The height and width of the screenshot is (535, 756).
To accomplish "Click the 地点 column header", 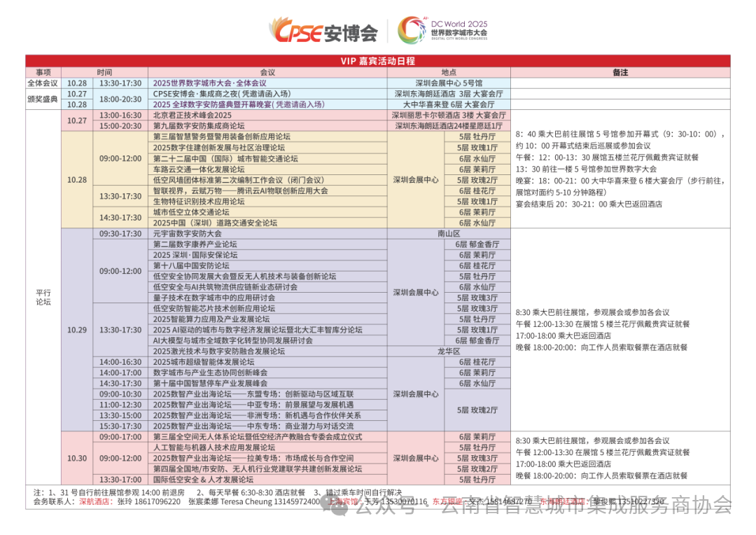I will tap(449, 72).
